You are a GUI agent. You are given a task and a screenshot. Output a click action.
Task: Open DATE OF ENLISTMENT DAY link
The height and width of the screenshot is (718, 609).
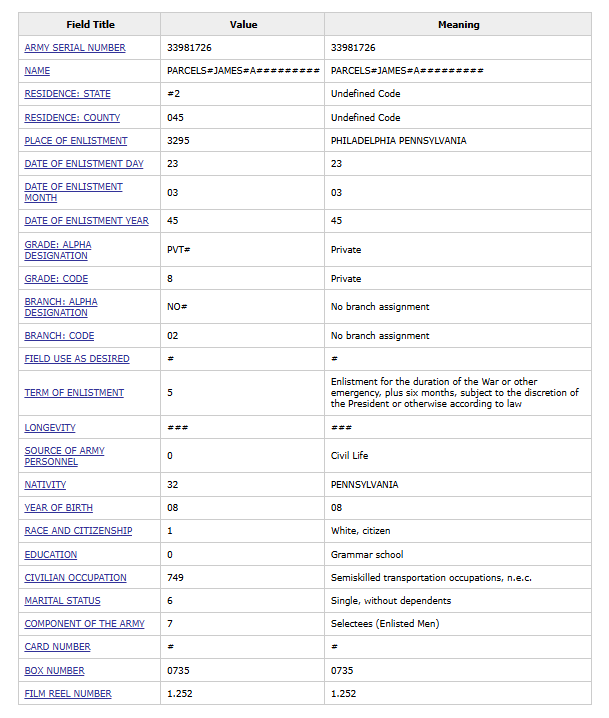(x=84, y=164)
